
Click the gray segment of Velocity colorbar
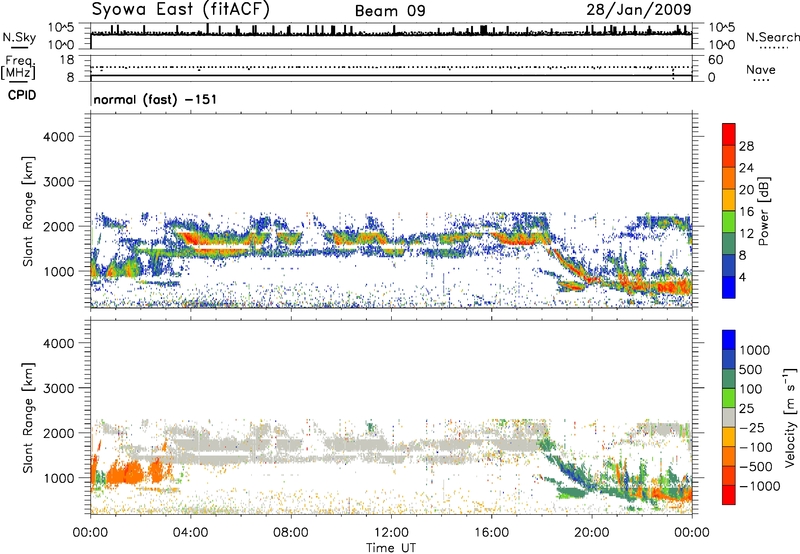[x=729, y=417]
